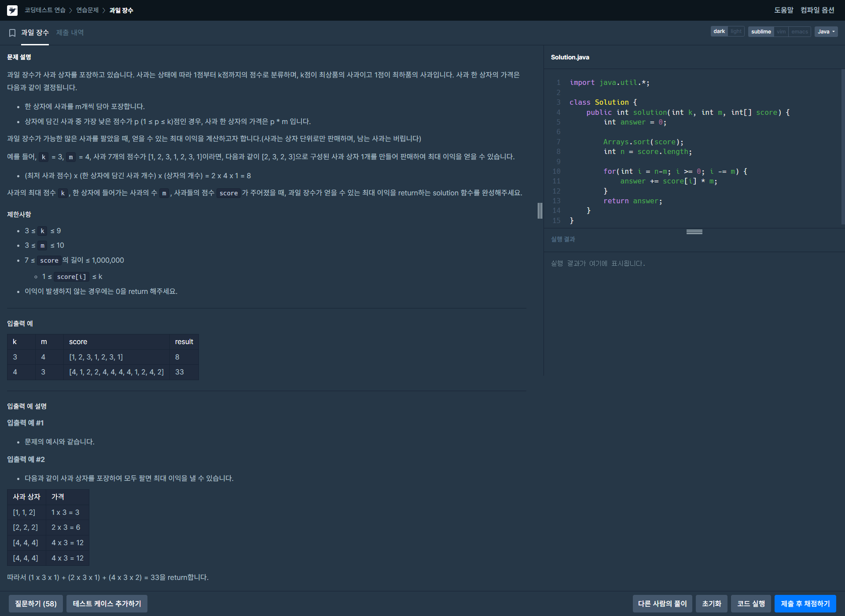
Task: Select the 과일 장수 problem tab
Action: click(x=35, y=33)
